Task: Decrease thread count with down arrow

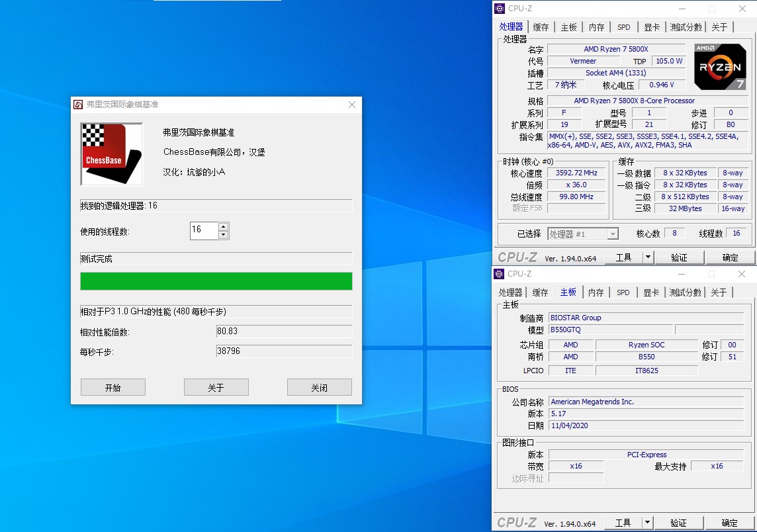Action: (223, 235)
